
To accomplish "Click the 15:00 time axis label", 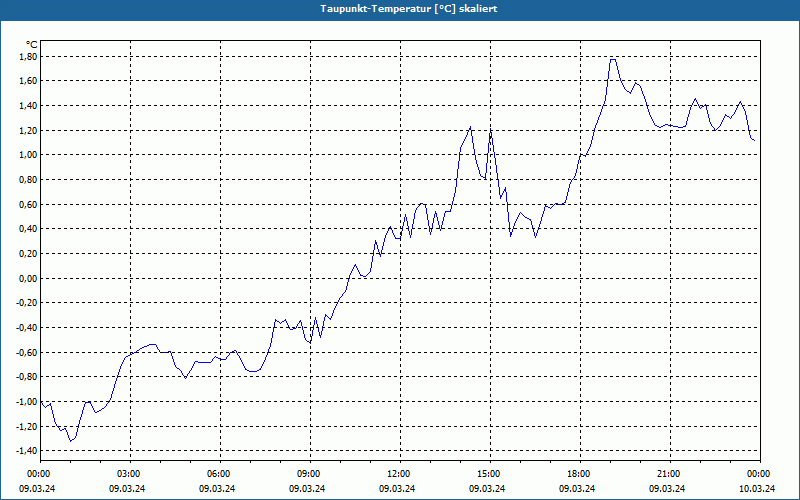I will coord(490,474).
